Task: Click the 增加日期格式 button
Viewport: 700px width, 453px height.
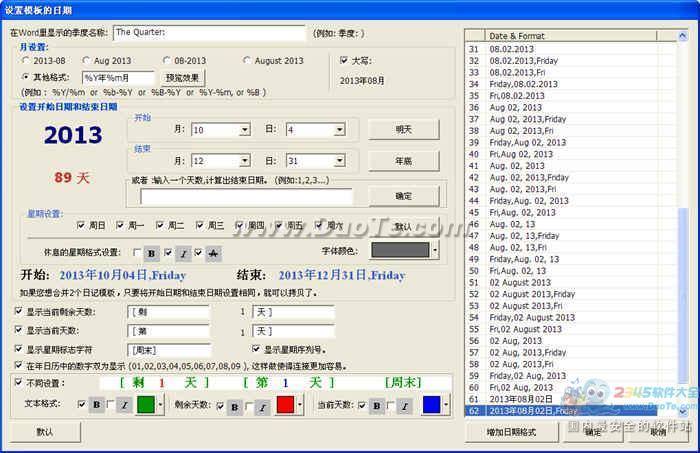Action: [x=511, y=432]
